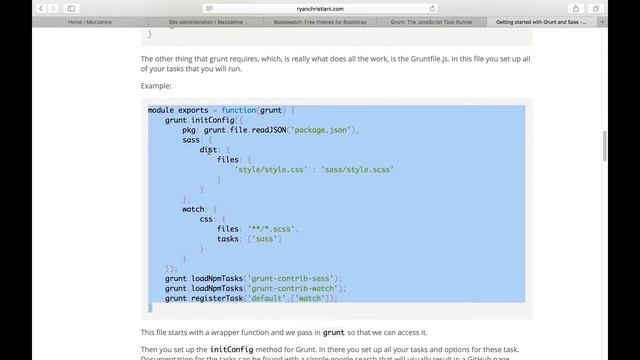The width and height of the screenshot is (640, 360).
Task: Reload the page with the refresh icon
Action: click(x=432, y=9)
